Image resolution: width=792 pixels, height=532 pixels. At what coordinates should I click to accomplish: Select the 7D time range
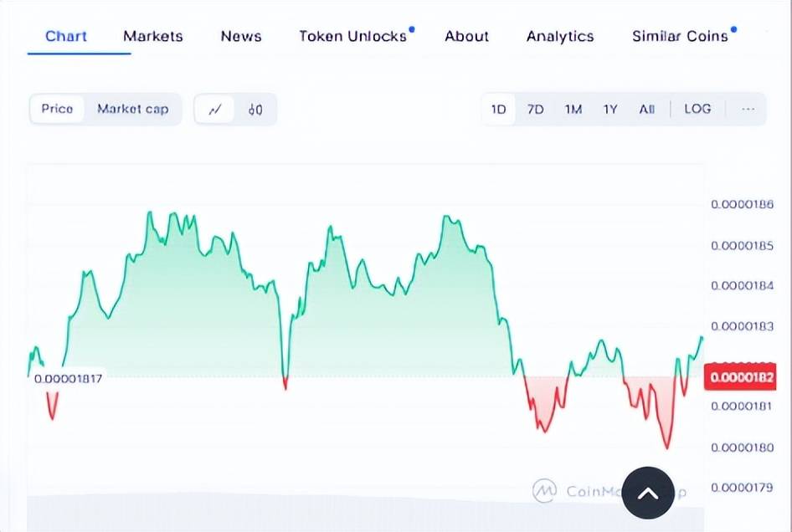pyautogui.click(x=536, y=110)
